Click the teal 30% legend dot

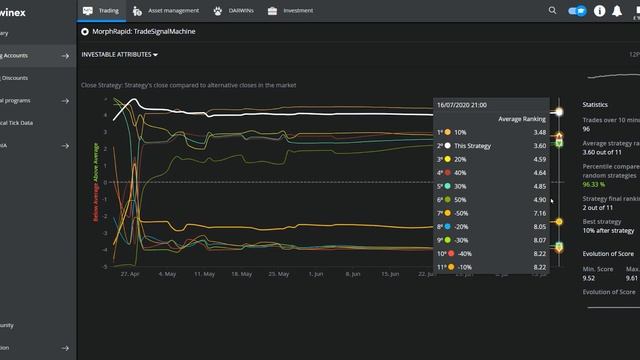click(448, 186)
